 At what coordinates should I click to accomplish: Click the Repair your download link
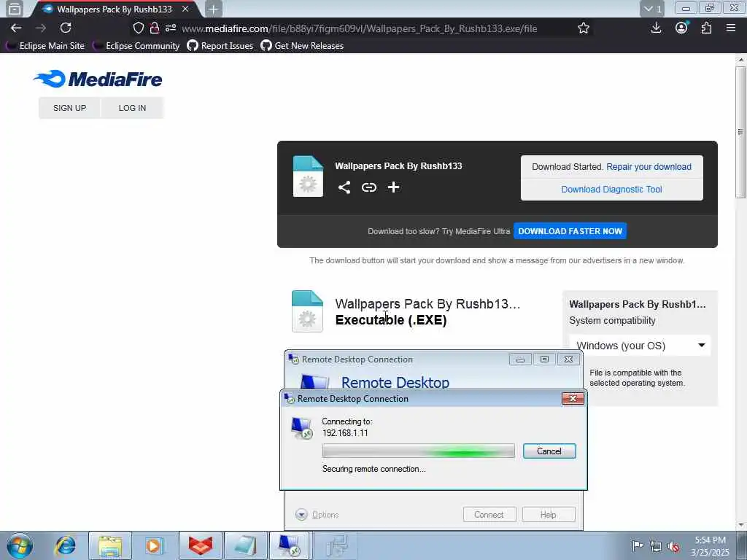pyautogui.click(x=649, y=167)
